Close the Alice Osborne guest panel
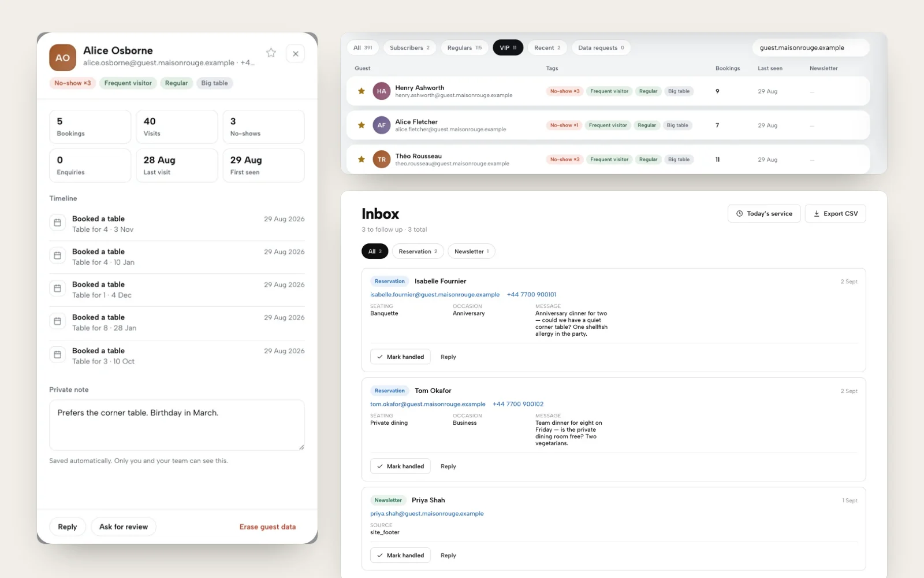The height and width of the screenshot is (578, 924). point(296,54)
